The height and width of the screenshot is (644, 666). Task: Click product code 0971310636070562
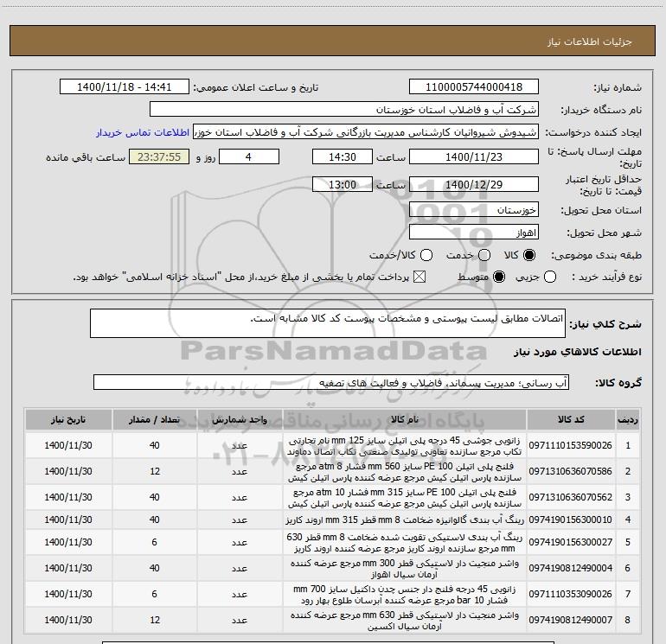click(x=571, y=497)
